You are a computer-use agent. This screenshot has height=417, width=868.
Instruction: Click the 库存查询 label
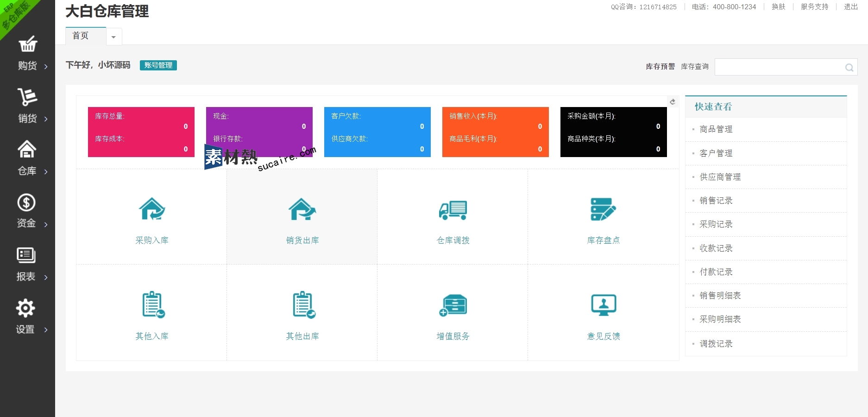(695, 67)
